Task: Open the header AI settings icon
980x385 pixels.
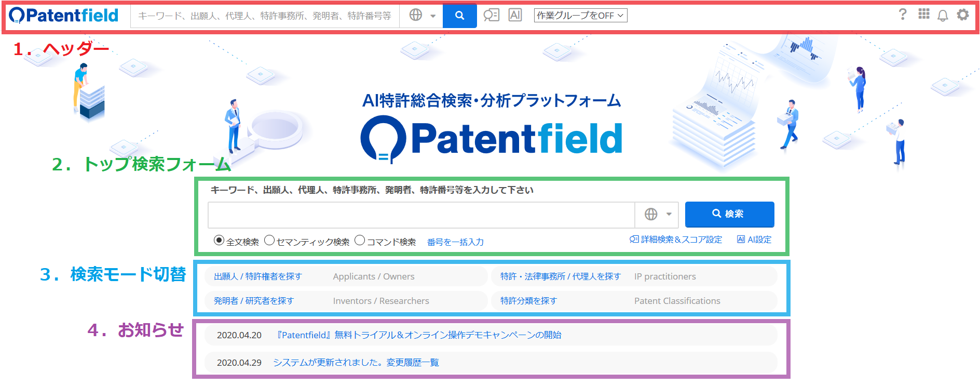Action: [x=515, y=15]
